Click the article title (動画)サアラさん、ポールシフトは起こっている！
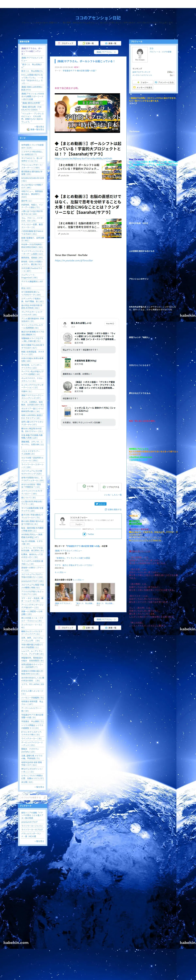This screenshot has height=980, width=196. coord(86,61)
